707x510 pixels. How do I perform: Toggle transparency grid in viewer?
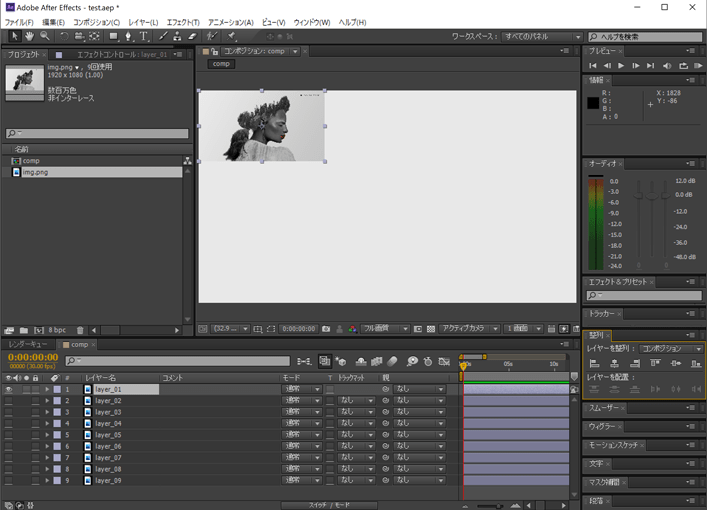pos(431,329)
